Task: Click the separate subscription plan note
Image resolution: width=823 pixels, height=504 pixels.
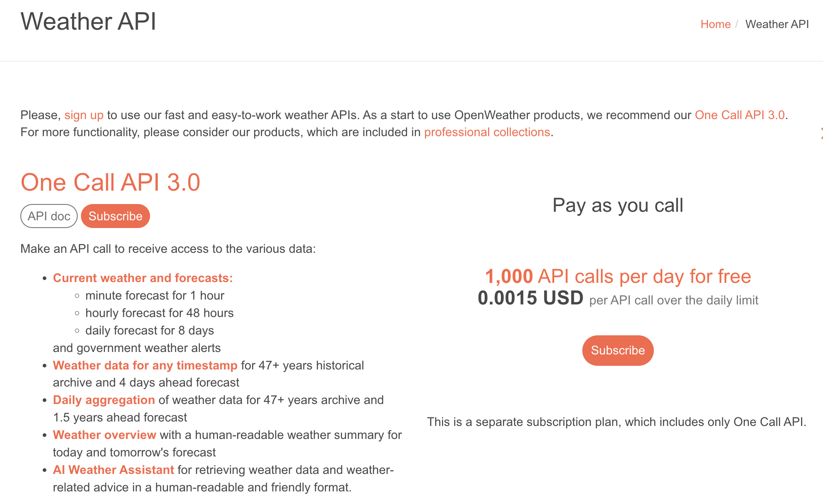Action: (616, 422)
